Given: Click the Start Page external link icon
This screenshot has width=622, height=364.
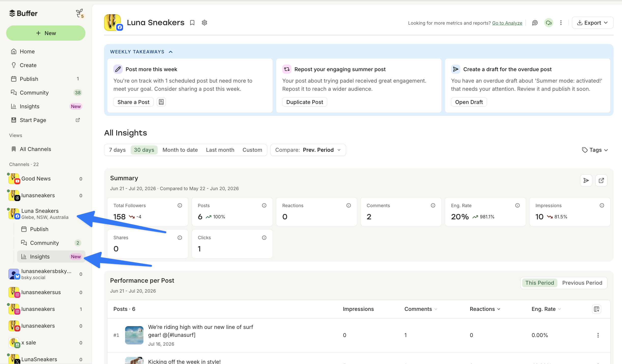Looking at the screenshot, I should [x=78, y=120].
